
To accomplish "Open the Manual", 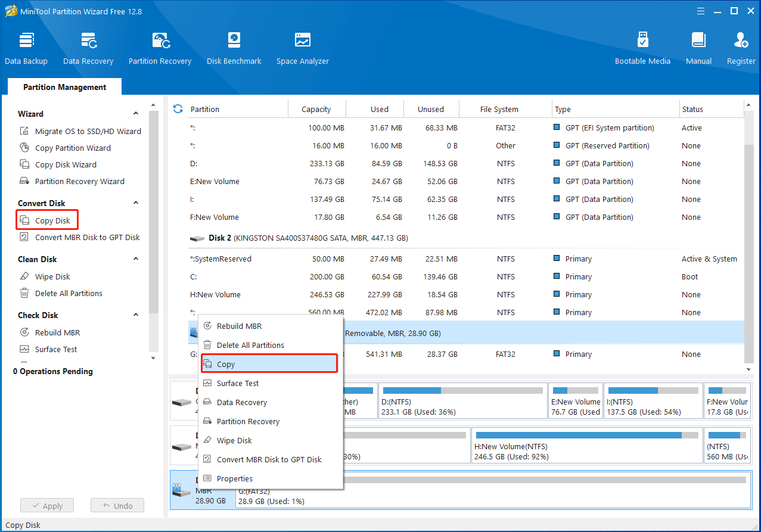I will point(698,48).
